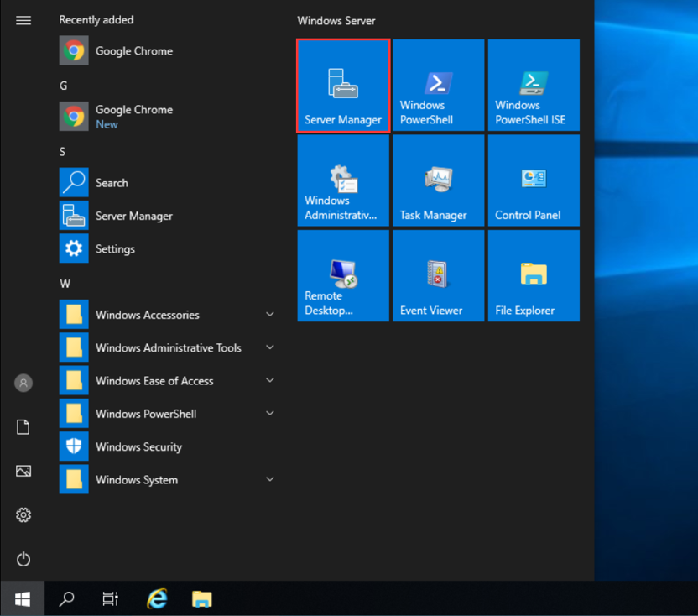Screen dimensions: 698x616
Task: Open Settings from the app list
Action: tap(115, 249)
